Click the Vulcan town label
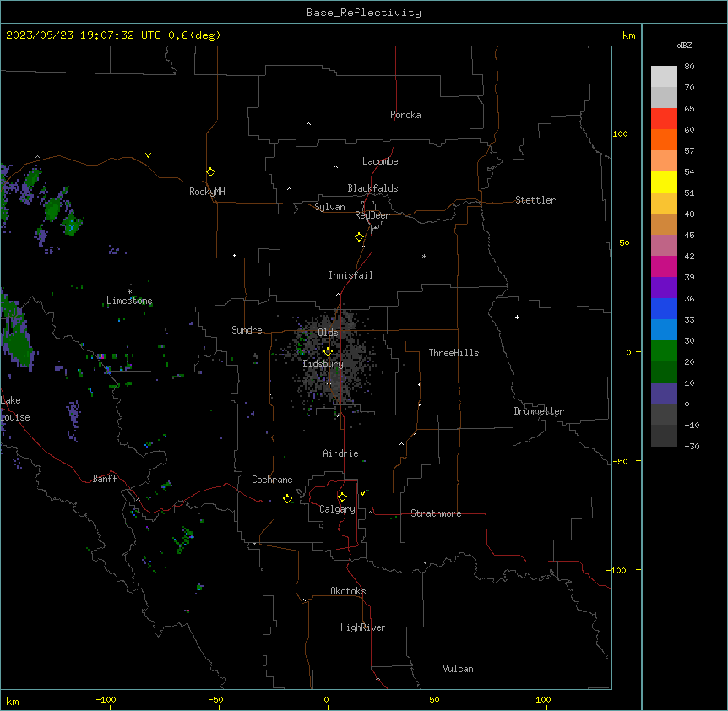The width and height of the screenshot is (728, 711). [458, 669]
